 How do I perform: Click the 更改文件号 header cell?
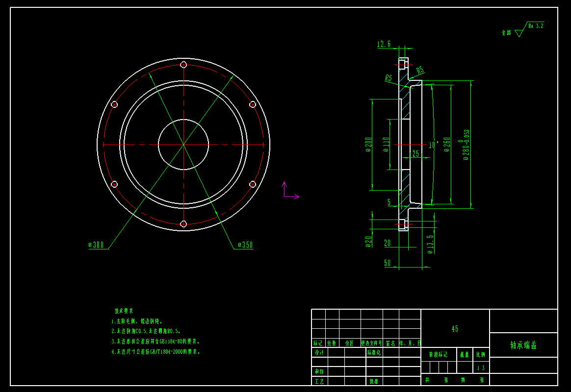[371, 343]
